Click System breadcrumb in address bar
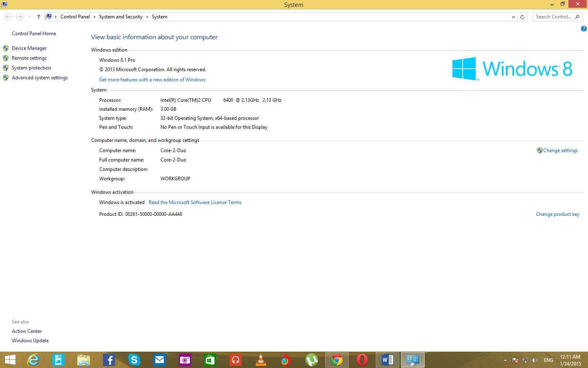This screenshot has height=368, width=588. coord(160,17)
